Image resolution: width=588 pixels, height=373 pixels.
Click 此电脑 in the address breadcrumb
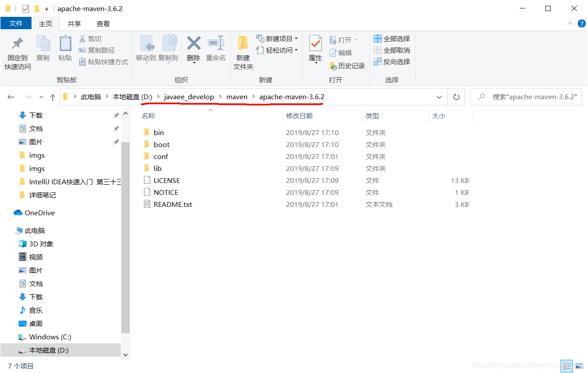click(91, 97)
